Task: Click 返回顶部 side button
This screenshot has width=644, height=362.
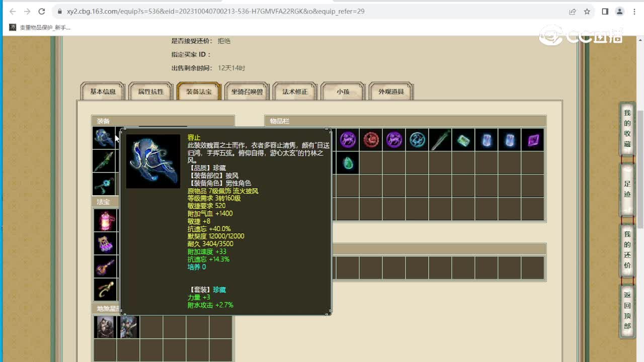Action: tap(627, 310)
